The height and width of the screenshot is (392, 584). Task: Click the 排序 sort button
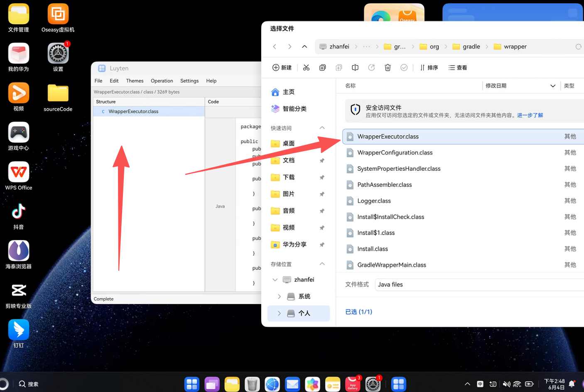(x=429, y=68)
